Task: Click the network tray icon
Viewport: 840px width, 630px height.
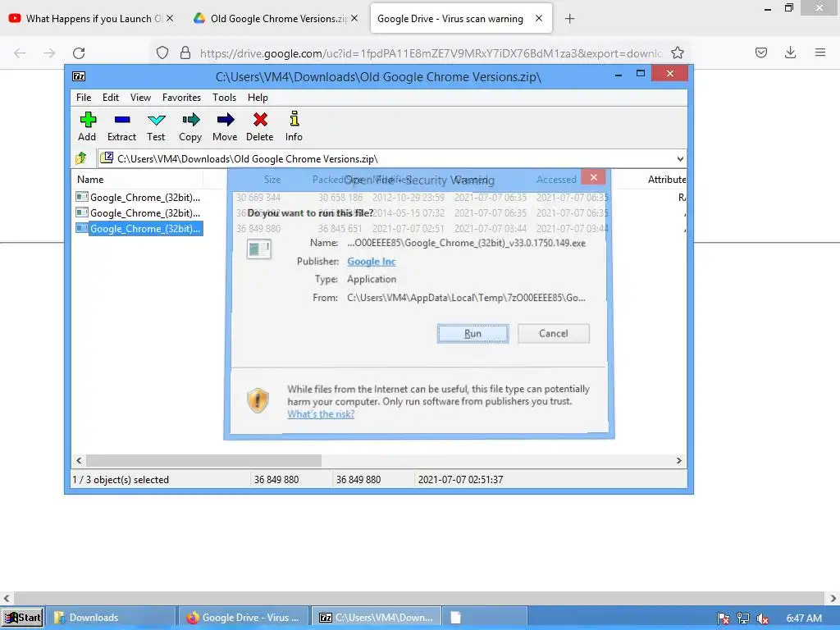Action: (x=742, y=619)
